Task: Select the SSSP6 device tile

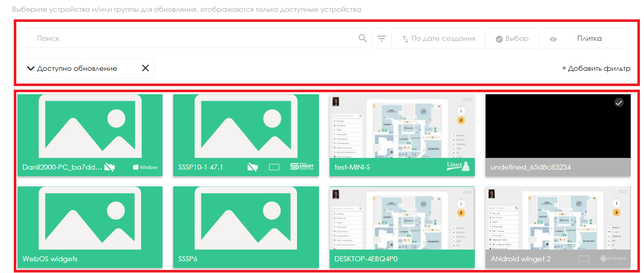Action: click(x=246, y=227)
